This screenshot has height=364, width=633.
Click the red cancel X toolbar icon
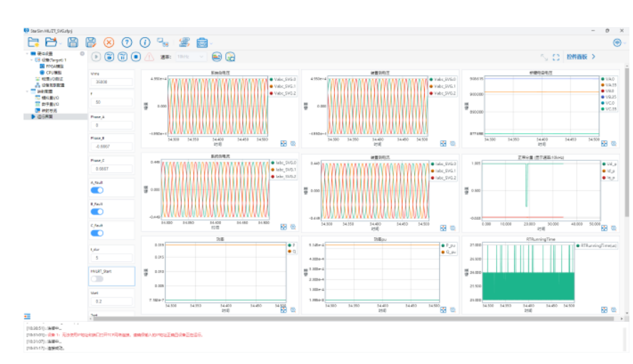[108, 43]
